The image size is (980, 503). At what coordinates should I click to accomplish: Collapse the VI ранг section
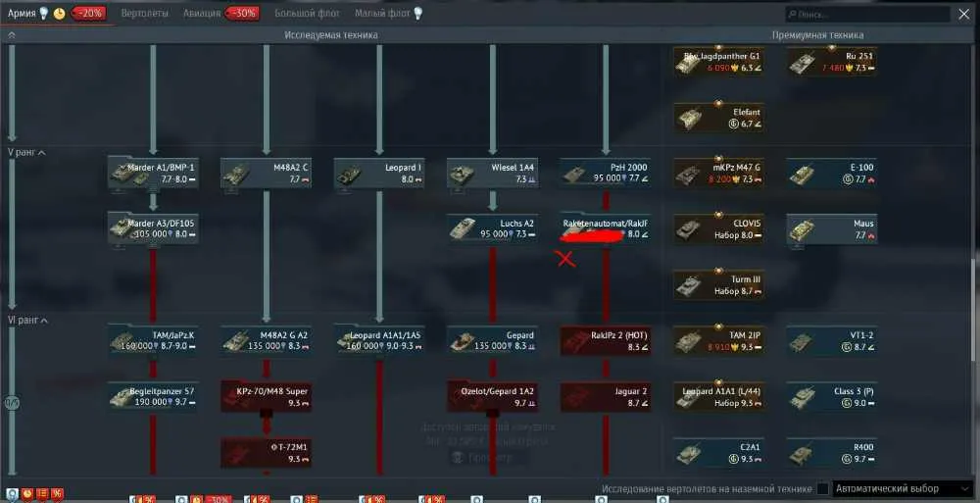(27, 321)
